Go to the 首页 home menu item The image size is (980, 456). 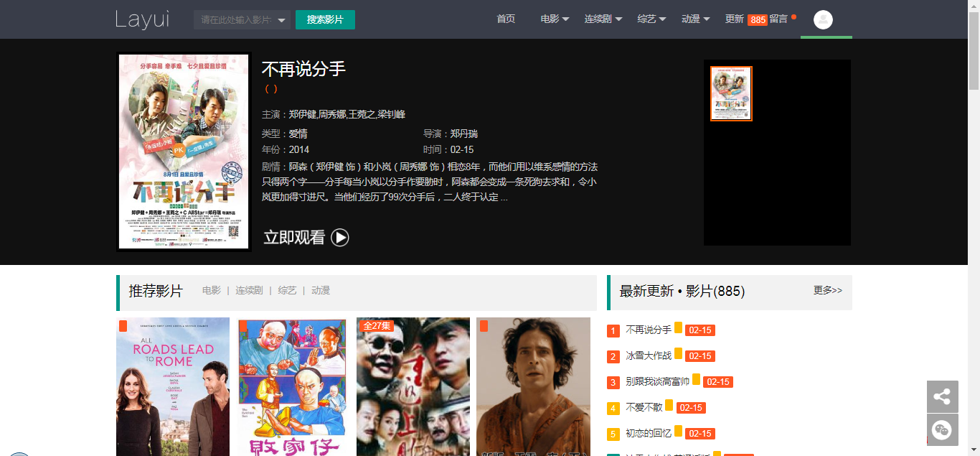506,19
